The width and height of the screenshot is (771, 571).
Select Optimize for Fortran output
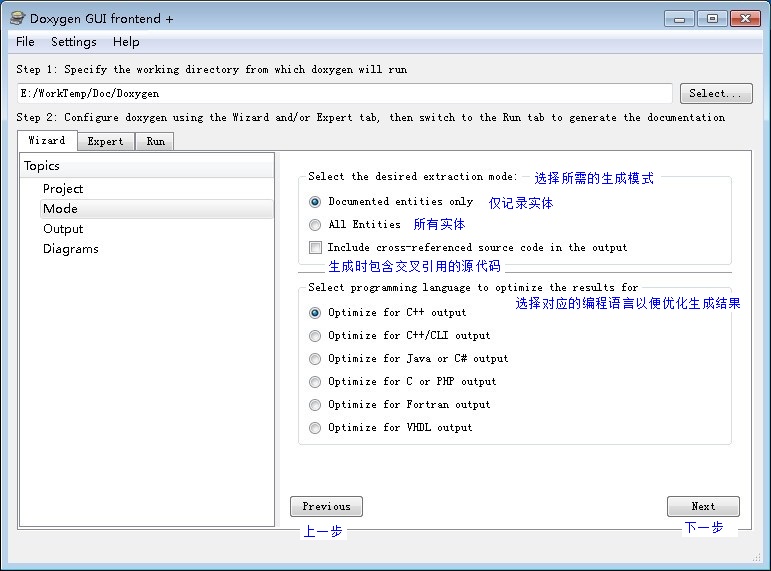pos(315,405)
